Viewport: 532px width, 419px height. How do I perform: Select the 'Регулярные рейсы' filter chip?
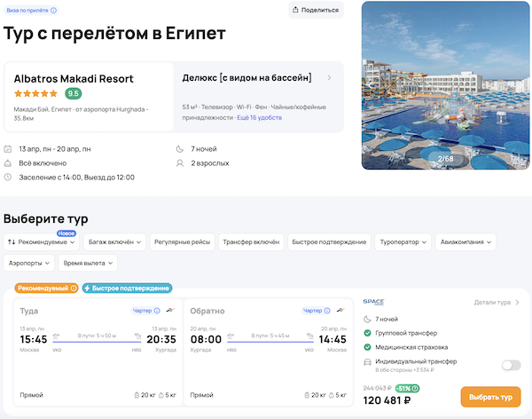[x=181, y=241]
